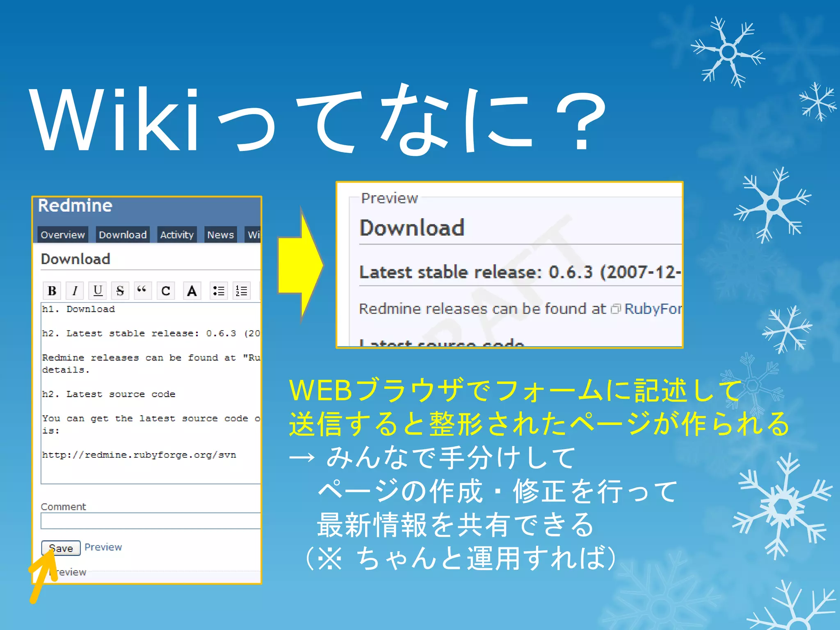Apply underline formatting with the U button
Image resolution: width=840 pixels, height=630 pixels.
[98, 290]
